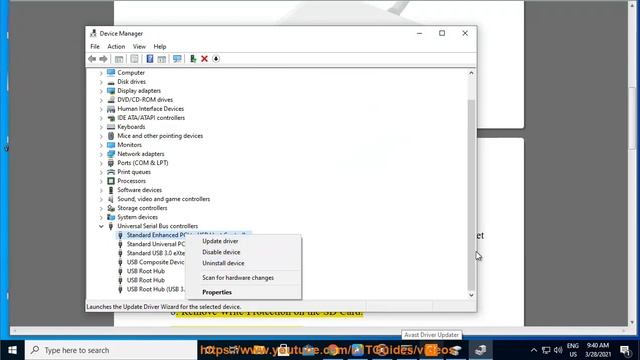
Task: Expand the Ports (COM & LPT) node
Action: [101, 163]
